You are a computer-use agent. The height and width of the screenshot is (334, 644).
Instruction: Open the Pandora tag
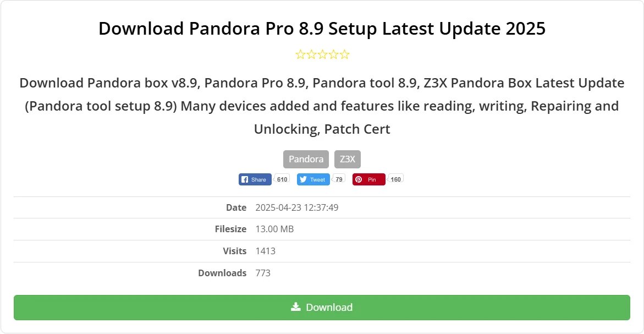pyautogui.click(x=306, y=159)
